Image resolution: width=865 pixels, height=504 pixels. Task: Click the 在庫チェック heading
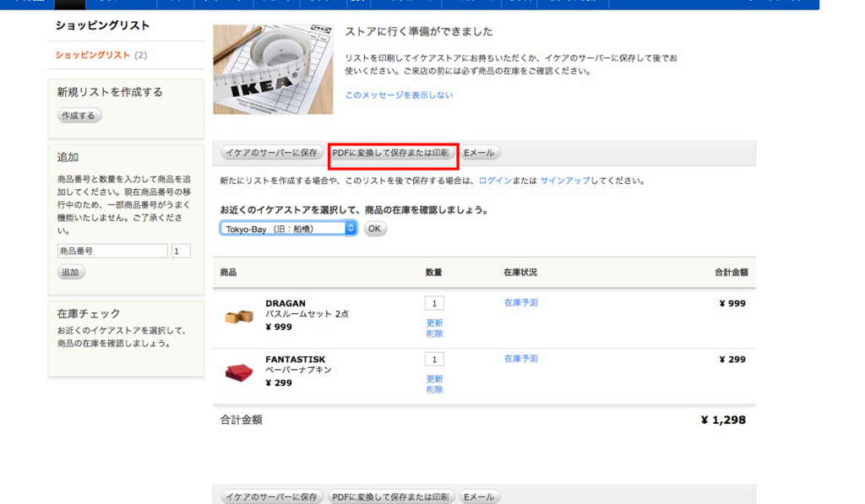[x=88, y=313]
